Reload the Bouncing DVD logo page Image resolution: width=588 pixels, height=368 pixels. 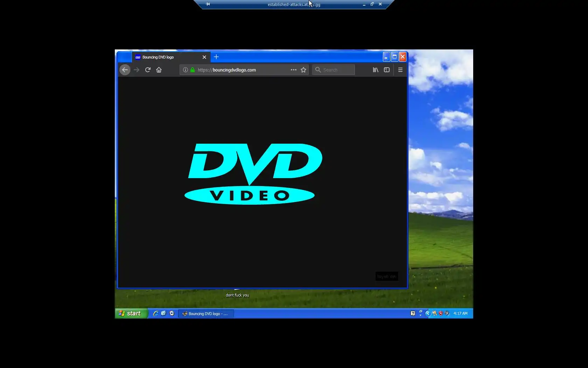tap(148, 70)
